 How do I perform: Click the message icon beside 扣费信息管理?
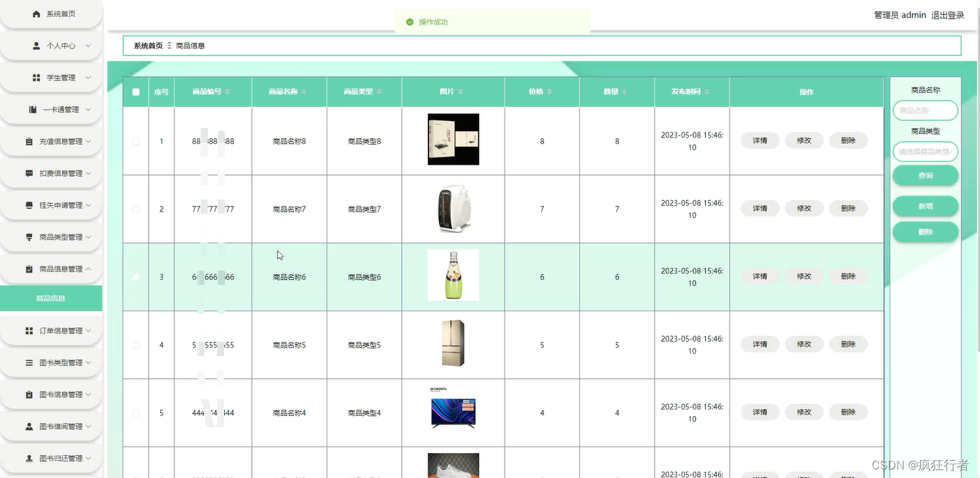coord(29,174)
